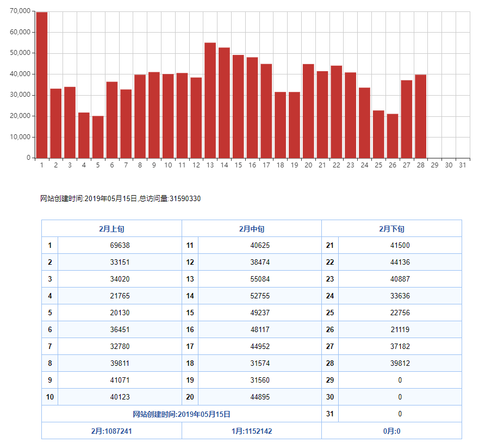Click the table cell 31560
The height and width of the screenshot is (443, 504).
pos(260,380)
